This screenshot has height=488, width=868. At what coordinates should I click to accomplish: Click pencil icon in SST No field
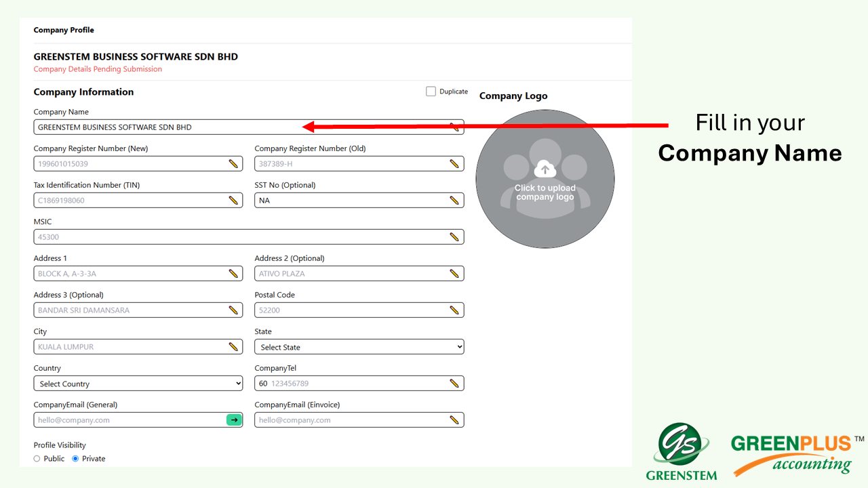point(454,200)
